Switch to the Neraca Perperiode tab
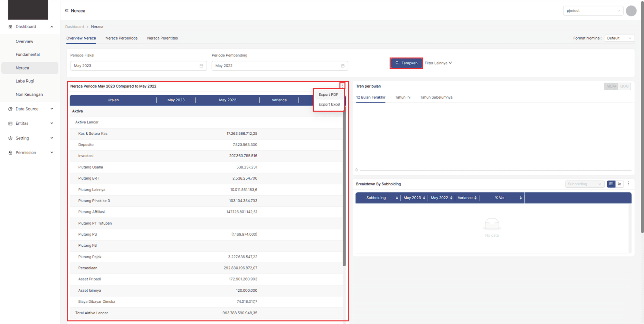The width and height of the screenshot is (644, 324). pos(121,38)
